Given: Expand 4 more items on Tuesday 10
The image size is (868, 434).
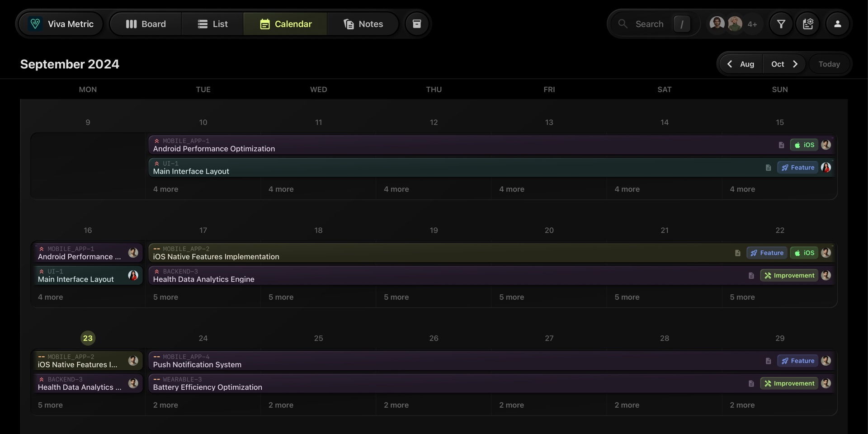Looking at the screenshot, I should 165,189.
